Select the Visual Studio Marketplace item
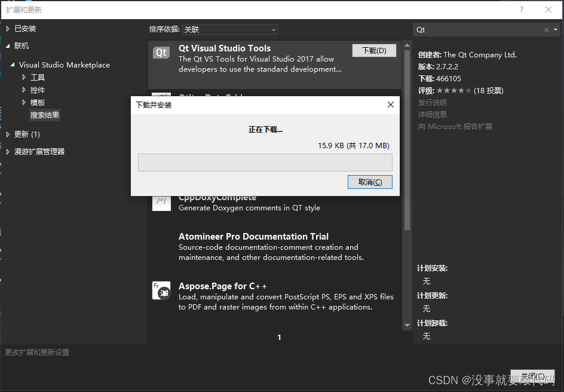The image size is (564, 392). pyautogui.click(x=65, y=65)
